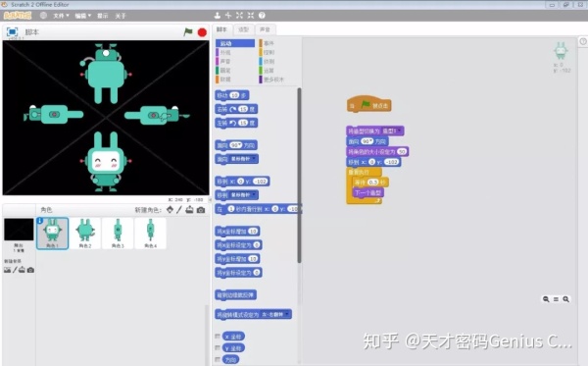Paint a new sprite with brush icon
Screen dimensions: 588x366
tap(179, 209)
